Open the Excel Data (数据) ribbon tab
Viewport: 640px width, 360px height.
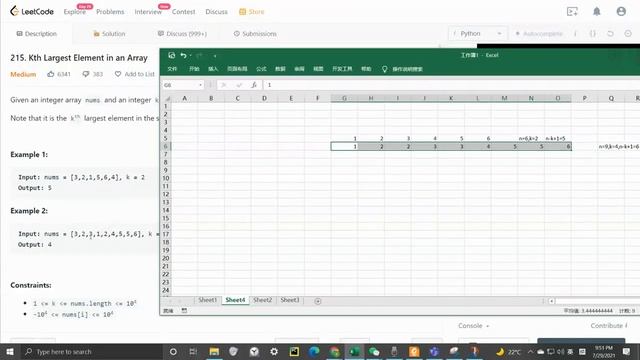coord(280,69)
